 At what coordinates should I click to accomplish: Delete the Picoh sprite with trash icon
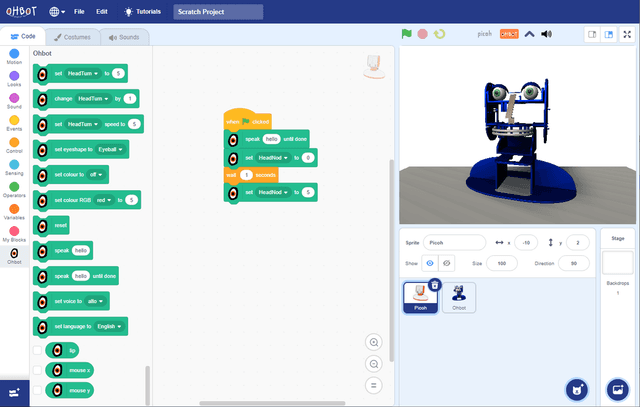click(435, 285)
